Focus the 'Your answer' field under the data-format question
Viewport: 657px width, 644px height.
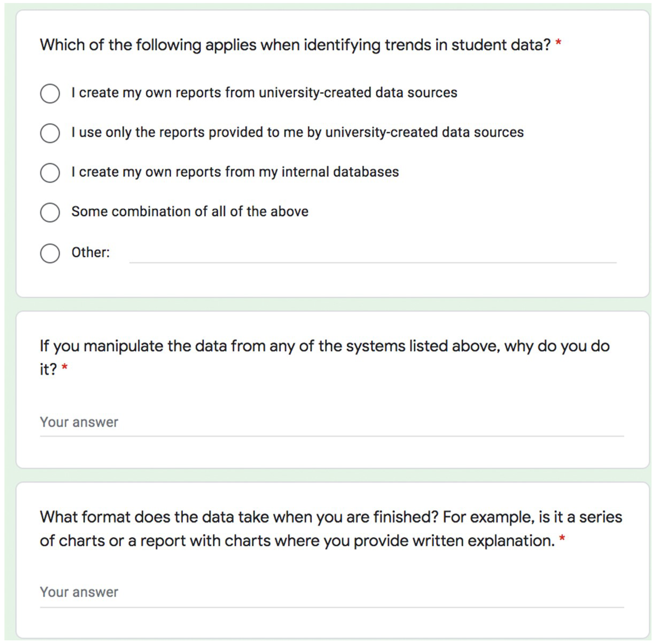[332, 593]
